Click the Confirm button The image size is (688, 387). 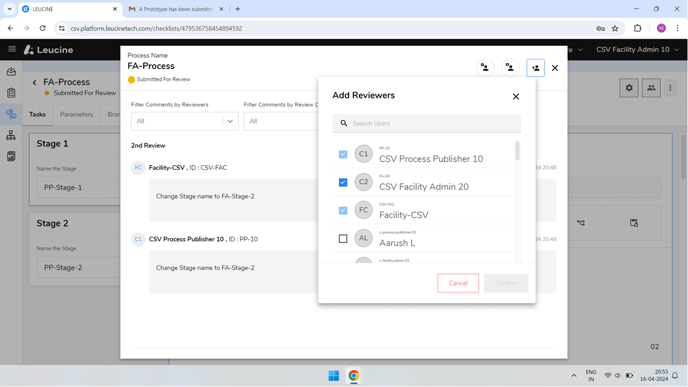[506, 283]
